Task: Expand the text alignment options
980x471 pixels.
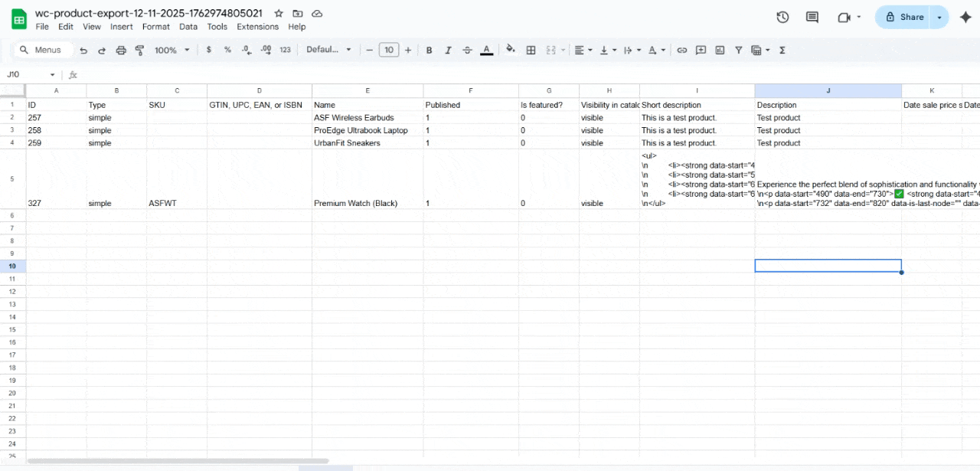Action: tap(590, 50)
